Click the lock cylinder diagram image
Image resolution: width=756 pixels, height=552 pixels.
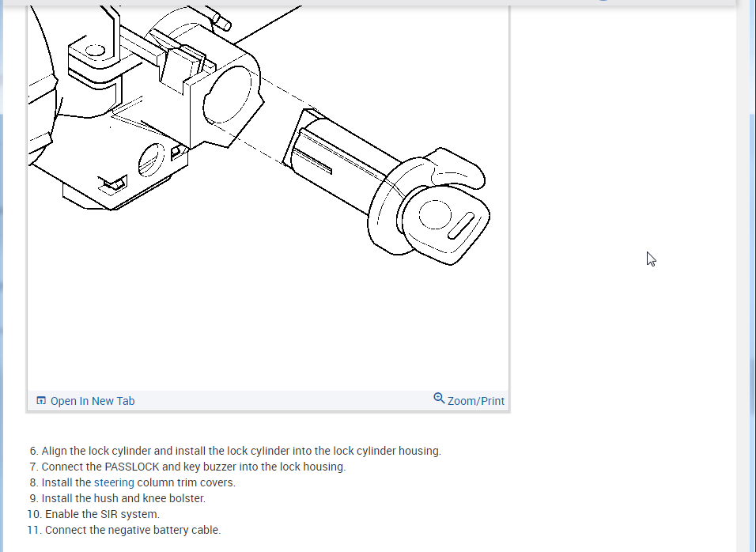click(x=268, y=198)
